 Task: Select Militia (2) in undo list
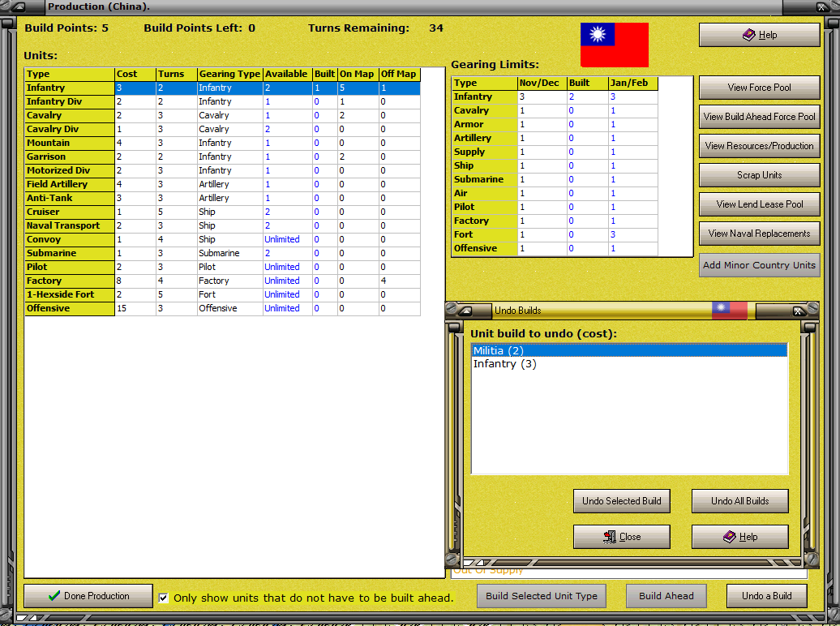(629, 350)
